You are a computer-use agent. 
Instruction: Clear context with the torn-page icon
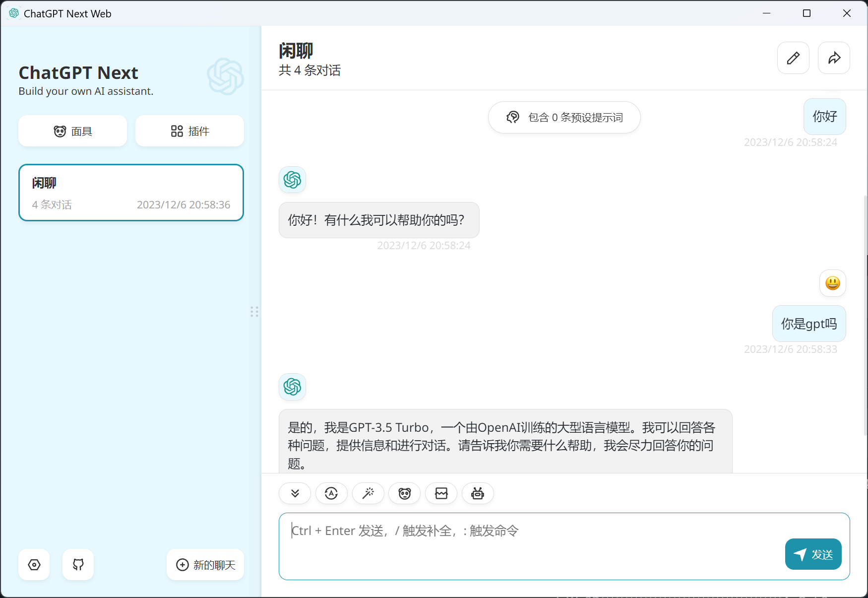(x=441, y=493)
